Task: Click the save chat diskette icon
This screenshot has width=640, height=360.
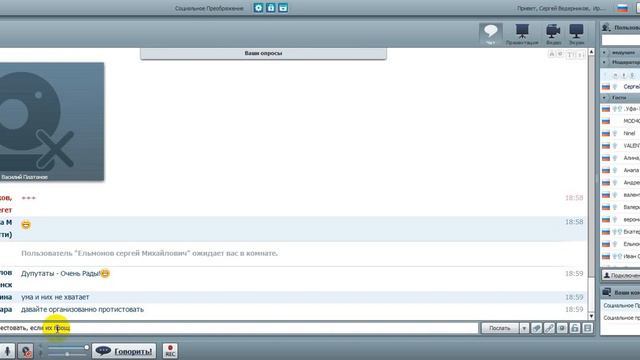Action: pyautogui.click(x=587, y=328)
